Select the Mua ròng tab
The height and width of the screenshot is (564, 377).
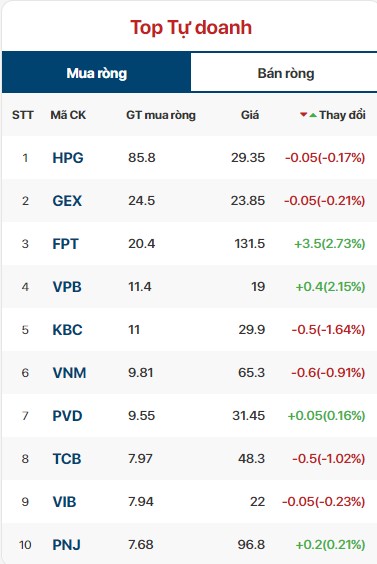96,73
